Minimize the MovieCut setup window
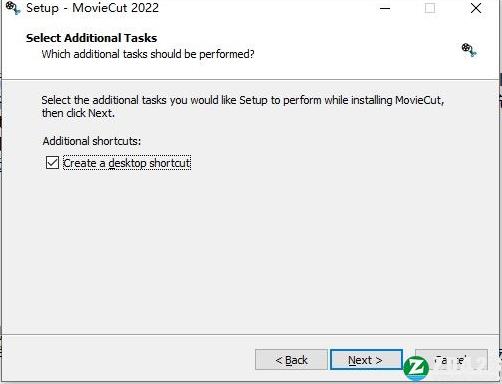Image resolution: width=502 pixels, height=384 pixels. point(385,8)
